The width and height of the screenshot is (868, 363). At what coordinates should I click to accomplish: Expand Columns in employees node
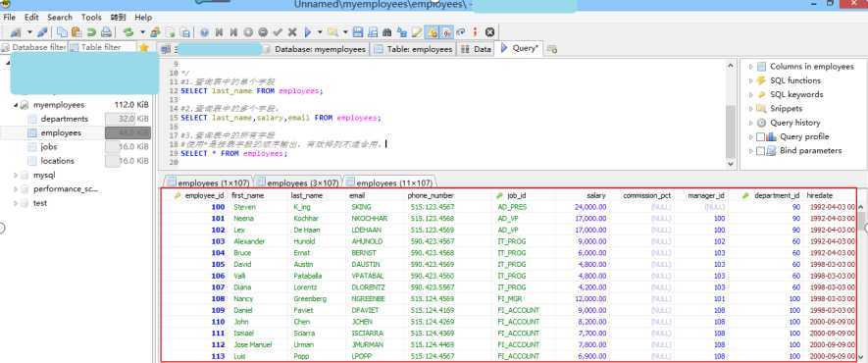coord(751,67)
